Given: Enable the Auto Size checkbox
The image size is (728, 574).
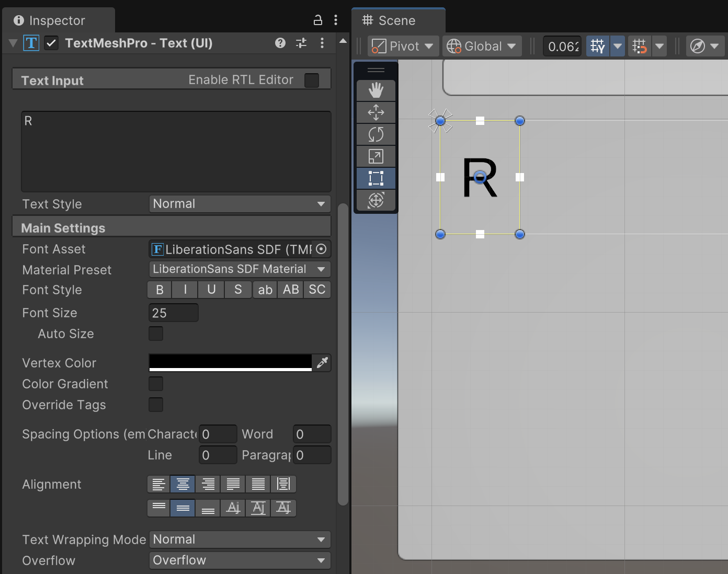Looking at the screenshot, I should tap(156, 334).
